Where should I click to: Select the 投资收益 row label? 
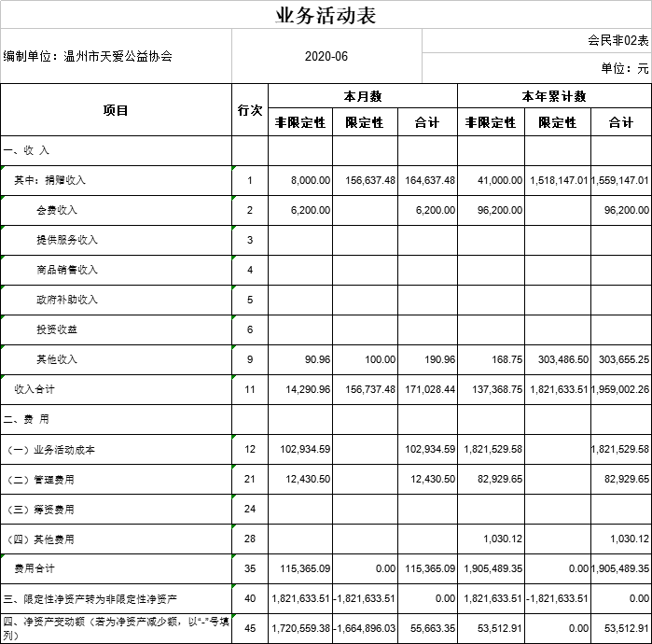coord(57,329)
